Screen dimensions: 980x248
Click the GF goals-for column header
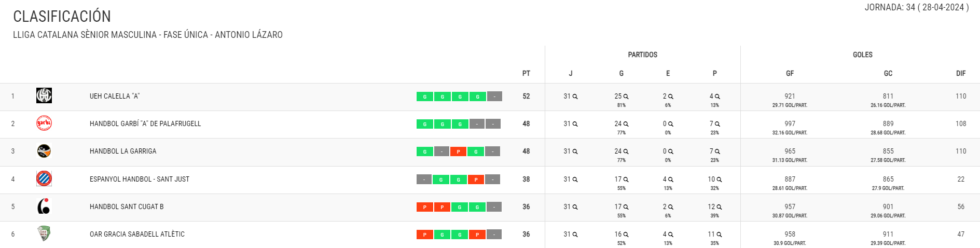tap(790, 73)
